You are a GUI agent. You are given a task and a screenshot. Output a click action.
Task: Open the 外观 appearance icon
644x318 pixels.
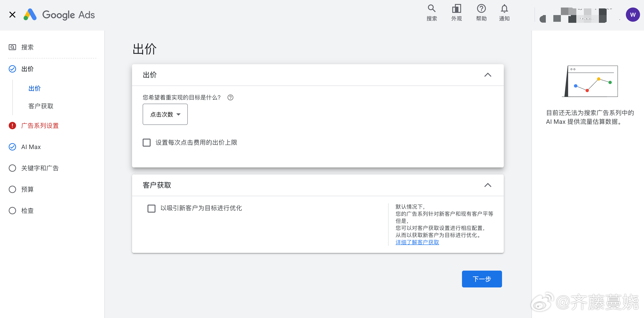tap(456, 13)
